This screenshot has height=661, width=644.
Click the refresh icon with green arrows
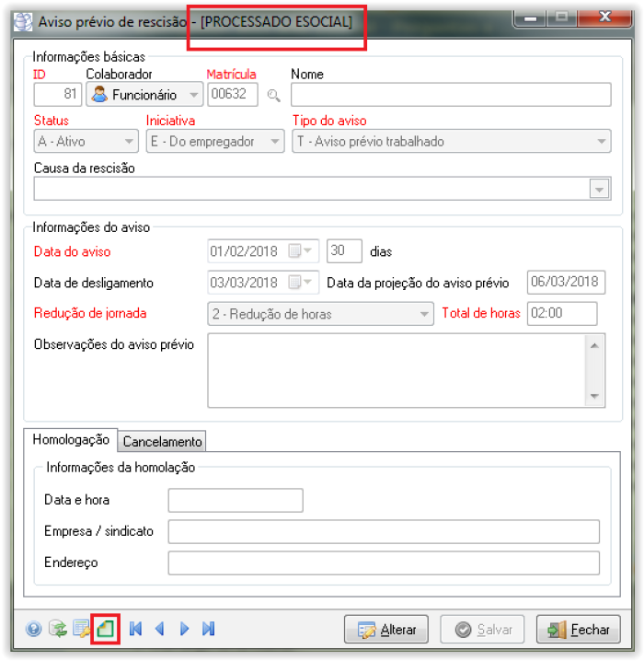click(57, 630)
